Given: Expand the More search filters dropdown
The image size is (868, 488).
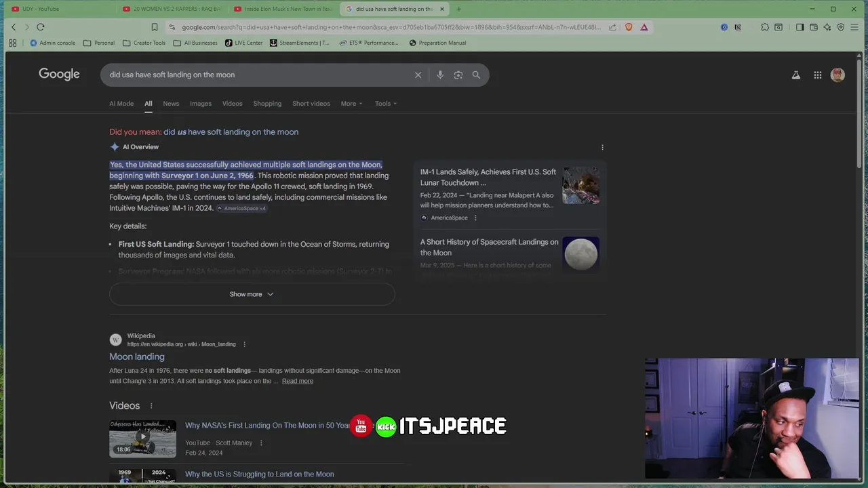Looking at the screenshot, I should 351,104.
